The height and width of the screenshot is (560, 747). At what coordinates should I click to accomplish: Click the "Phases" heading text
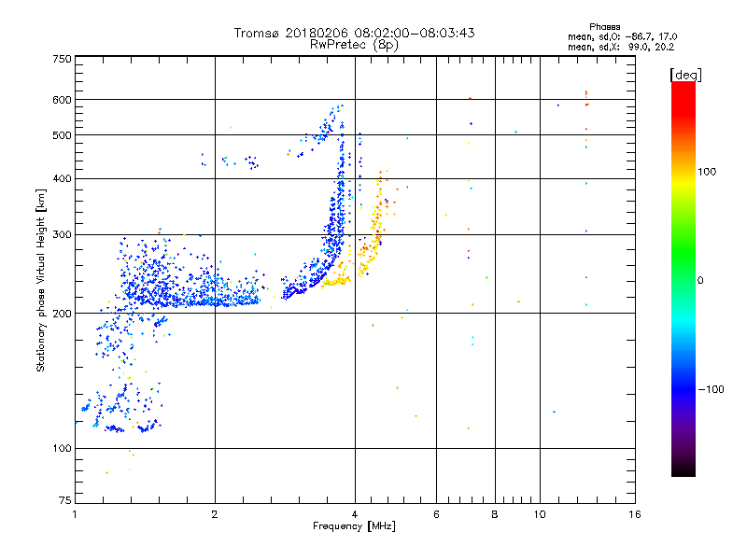(604, 27)
